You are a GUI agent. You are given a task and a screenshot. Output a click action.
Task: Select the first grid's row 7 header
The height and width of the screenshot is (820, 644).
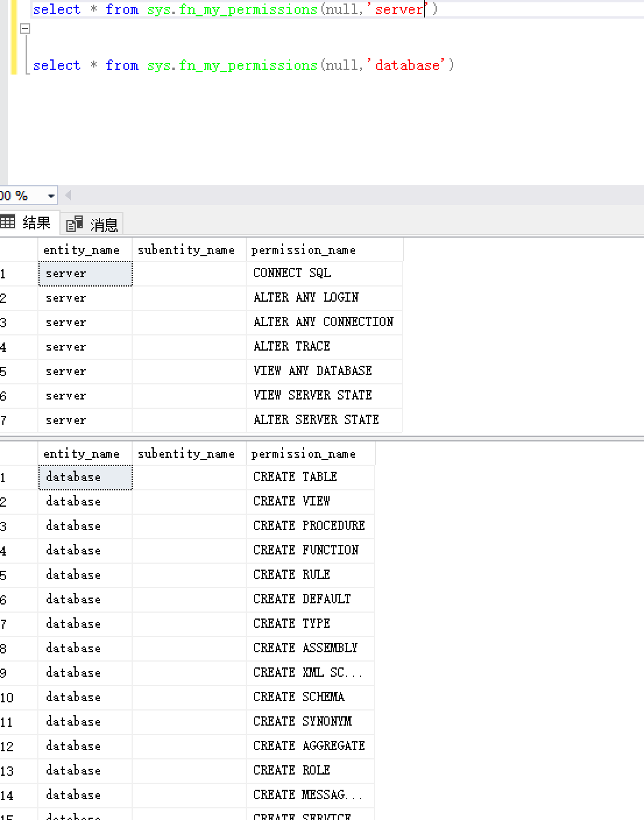pyautogui.click(x=19, y=420)
